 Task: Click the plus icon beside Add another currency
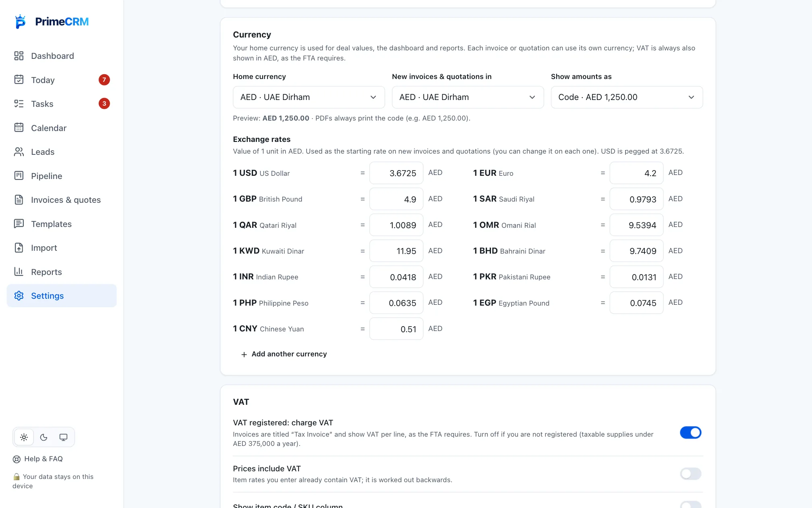(x=244, y=354)
